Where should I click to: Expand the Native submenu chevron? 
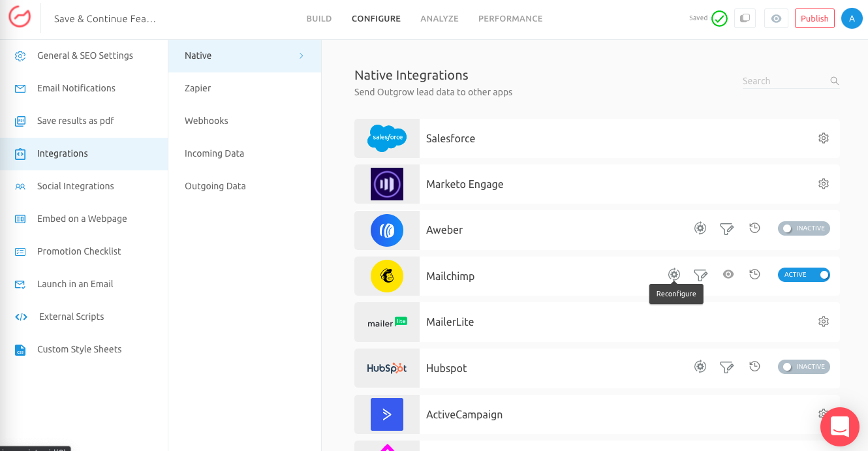(302, 55)
